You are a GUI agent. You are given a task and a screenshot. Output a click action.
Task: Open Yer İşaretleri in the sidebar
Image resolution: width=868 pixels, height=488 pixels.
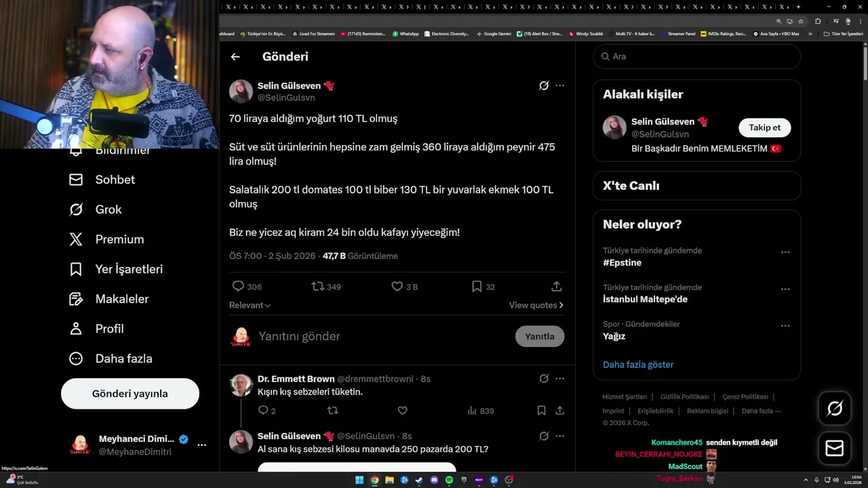point(116,269)
